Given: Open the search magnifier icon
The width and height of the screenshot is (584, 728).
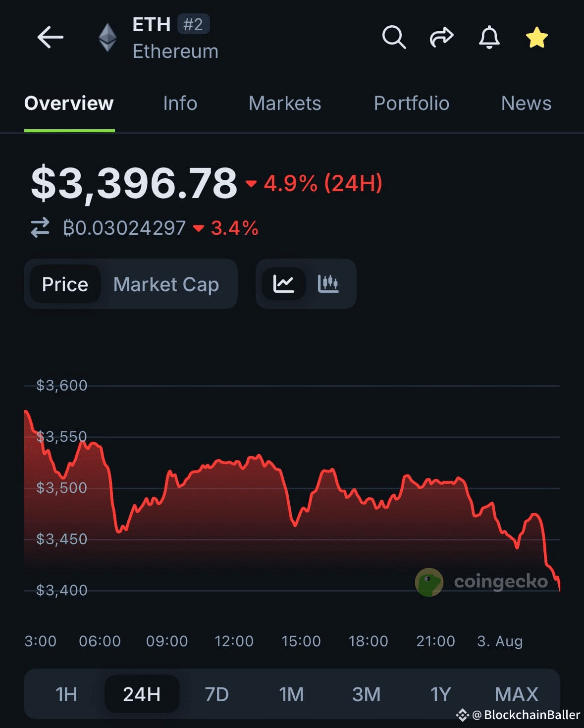Looking at the screenshot, I should 394,37.
